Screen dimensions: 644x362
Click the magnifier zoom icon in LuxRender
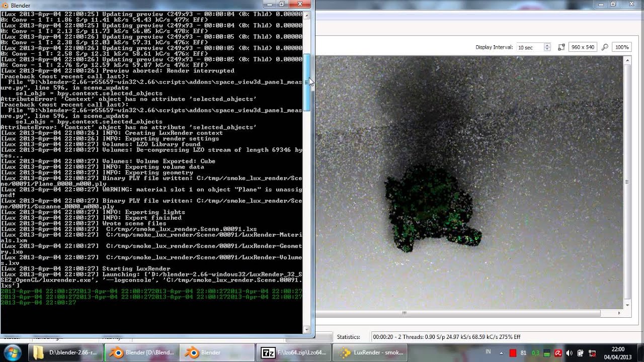click(x=605, y=47)
